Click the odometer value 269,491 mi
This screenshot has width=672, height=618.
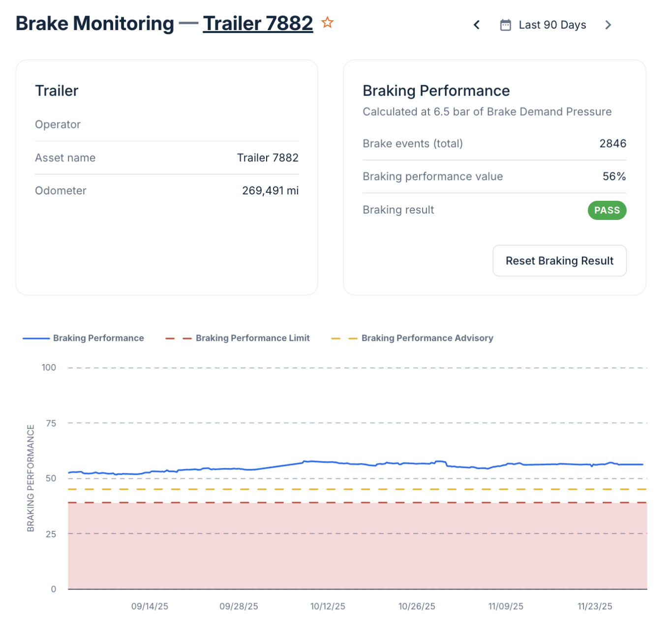click(270, 191)
